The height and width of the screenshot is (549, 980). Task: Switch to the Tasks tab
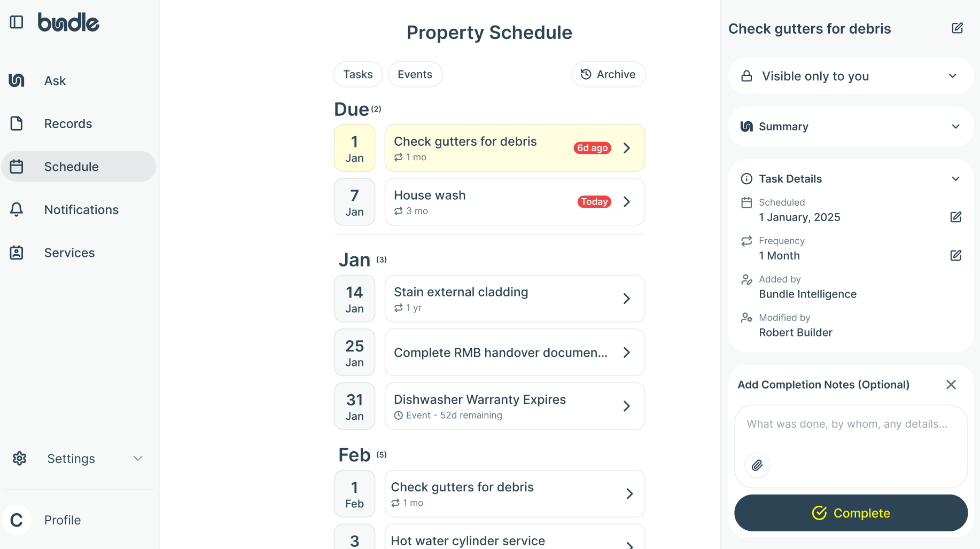pyautogui.click(x=357, y=74)
